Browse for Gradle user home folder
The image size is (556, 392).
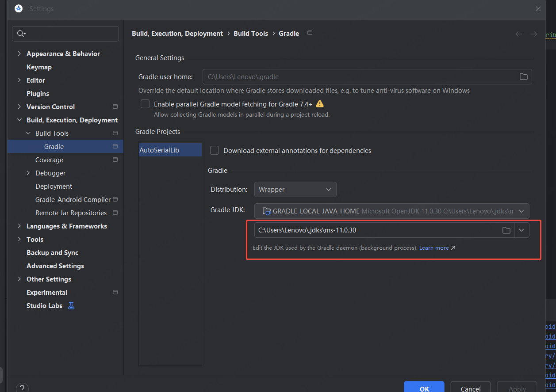click(x=524, y=76)
